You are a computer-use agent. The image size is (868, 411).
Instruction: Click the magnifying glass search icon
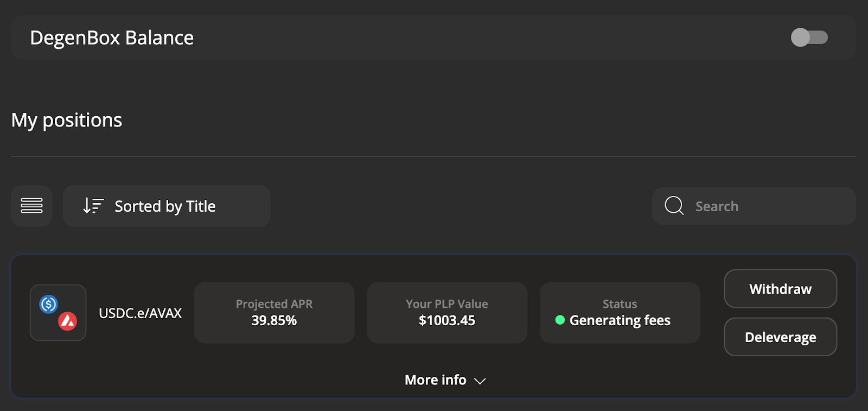tap(674, 206)
